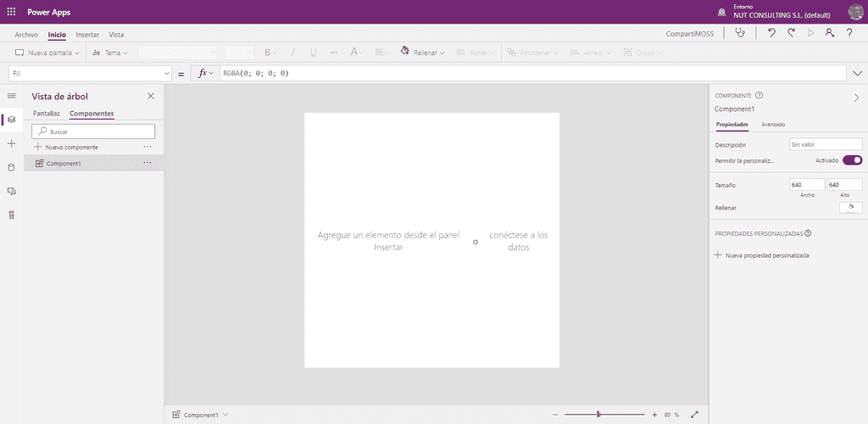Open Component1 breadcrumb selector at bottom
Viewport: 868px width, 424px height.
point(200,415)
